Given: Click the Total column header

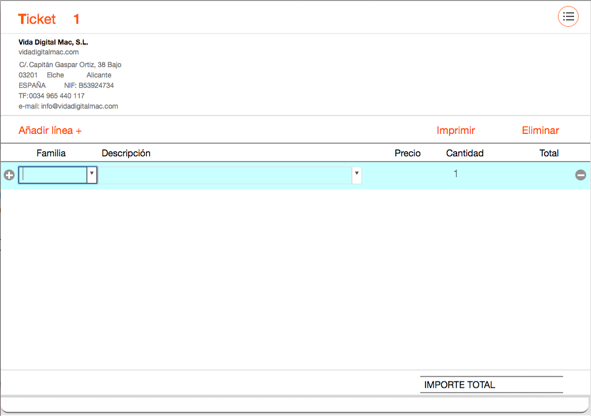Looking at the screenshot, I should click(x=549, y=153).
